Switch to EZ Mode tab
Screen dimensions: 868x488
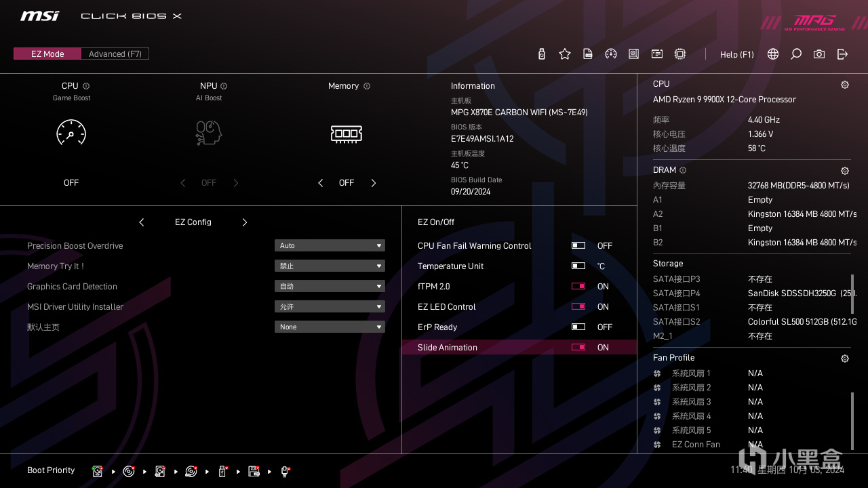47,54
